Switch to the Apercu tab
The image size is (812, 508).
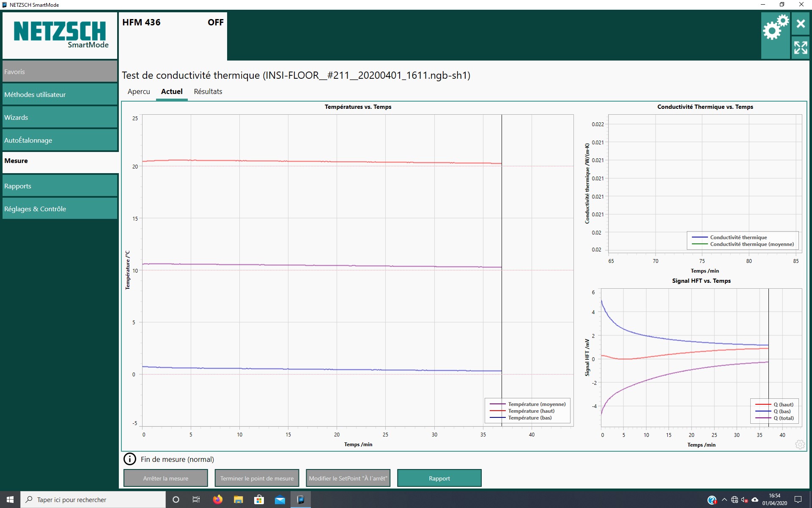(x=139, y=91)
